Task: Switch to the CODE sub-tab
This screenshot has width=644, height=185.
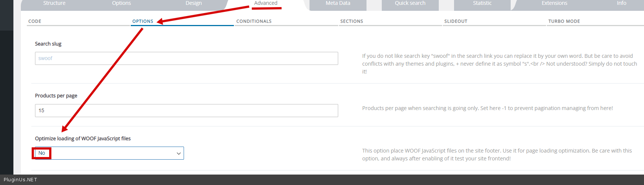Action: click(35, 21)
